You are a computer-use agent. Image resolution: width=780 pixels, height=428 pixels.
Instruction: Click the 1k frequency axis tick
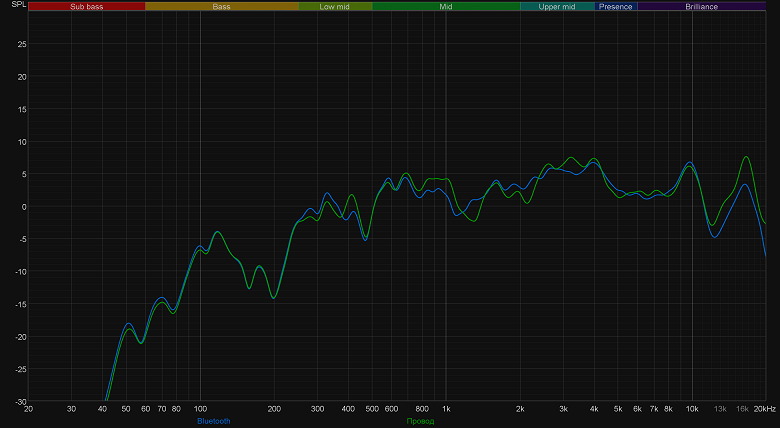click(446, 409)
